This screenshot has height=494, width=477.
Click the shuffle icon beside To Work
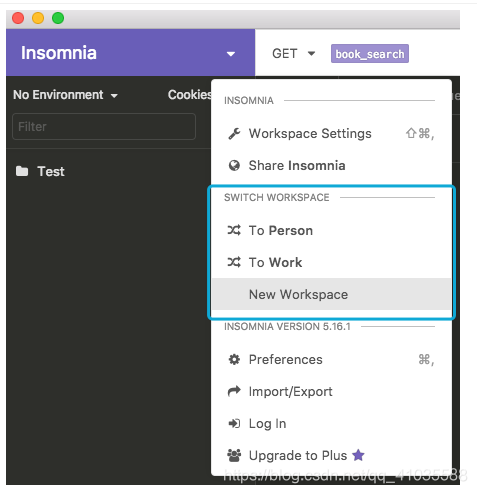pos(234,262)
